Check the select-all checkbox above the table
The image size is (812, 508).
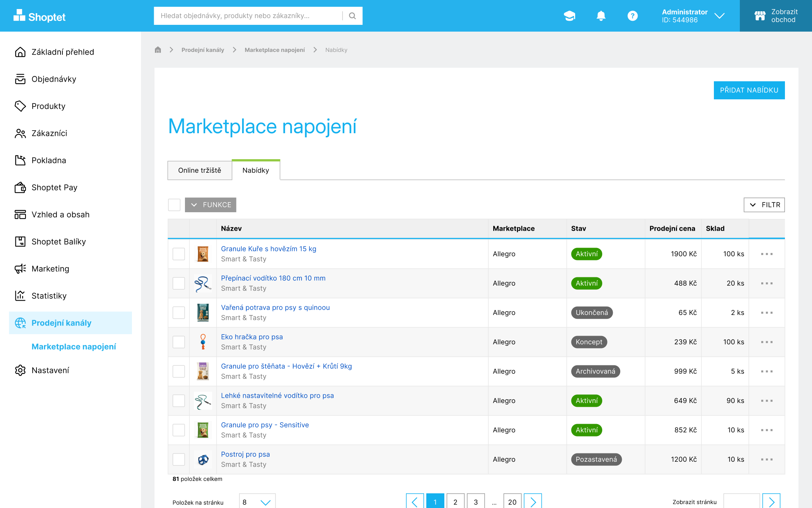(174, 205)
